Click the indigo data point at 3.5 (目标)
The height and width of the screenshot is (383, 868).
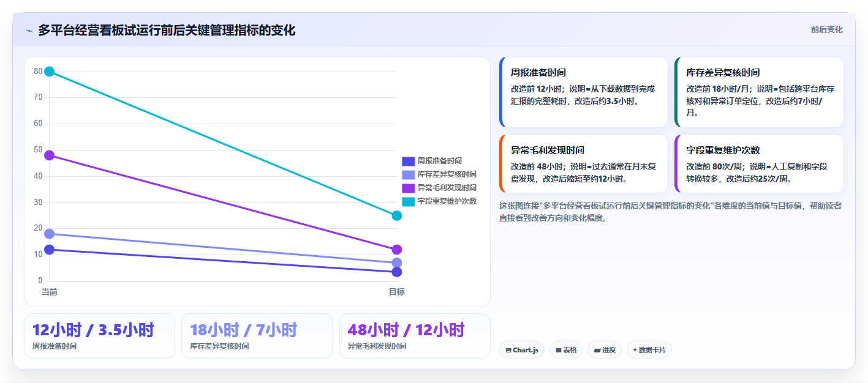tap(397, 272)
